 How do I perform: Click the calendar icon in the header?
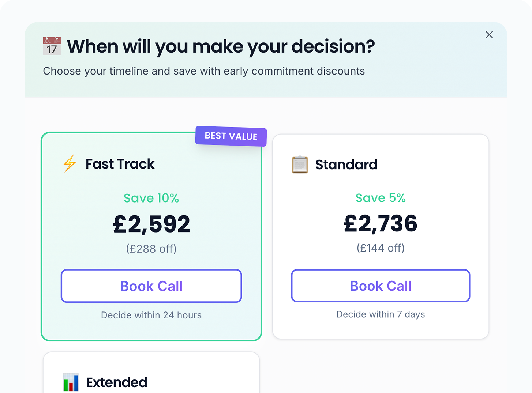pos(52,46)
